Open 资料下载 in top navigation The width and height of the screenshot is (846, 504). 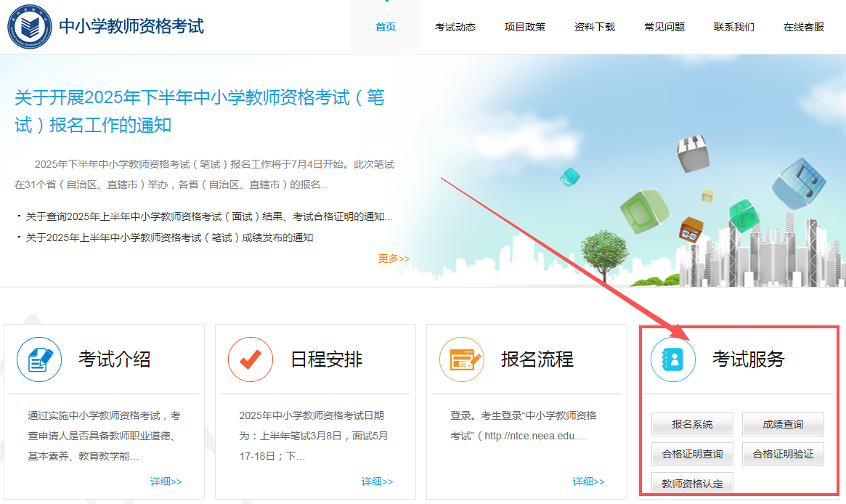[595, 27]
